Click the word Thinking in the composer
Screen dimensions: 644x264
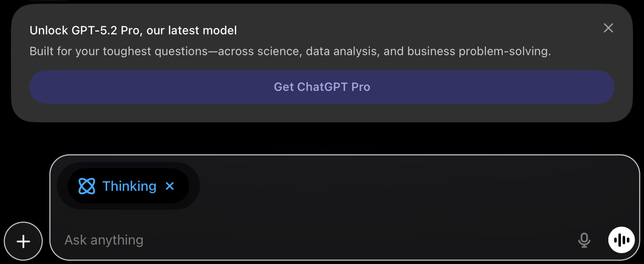129,186
